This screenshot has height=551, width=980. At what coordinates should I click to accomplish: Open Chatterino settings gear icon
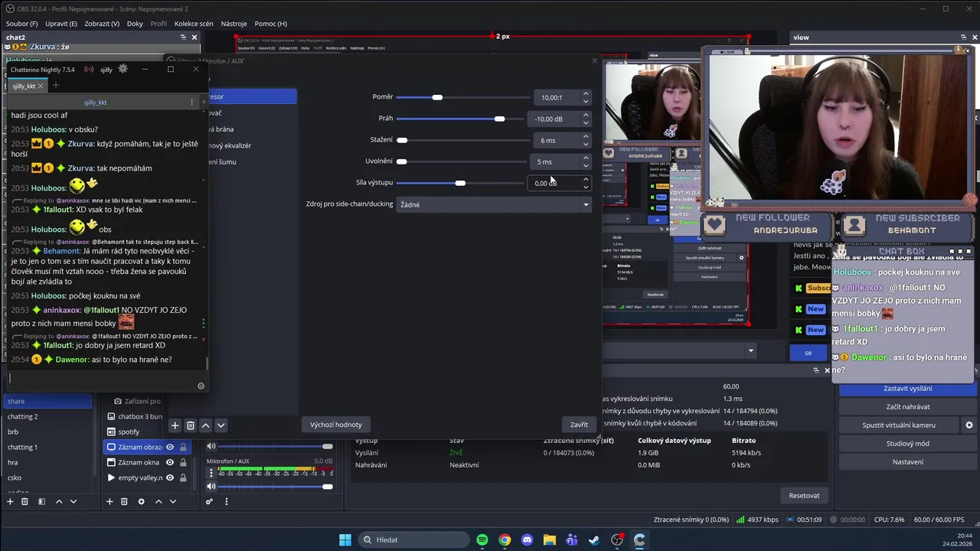tap(122, 69)
